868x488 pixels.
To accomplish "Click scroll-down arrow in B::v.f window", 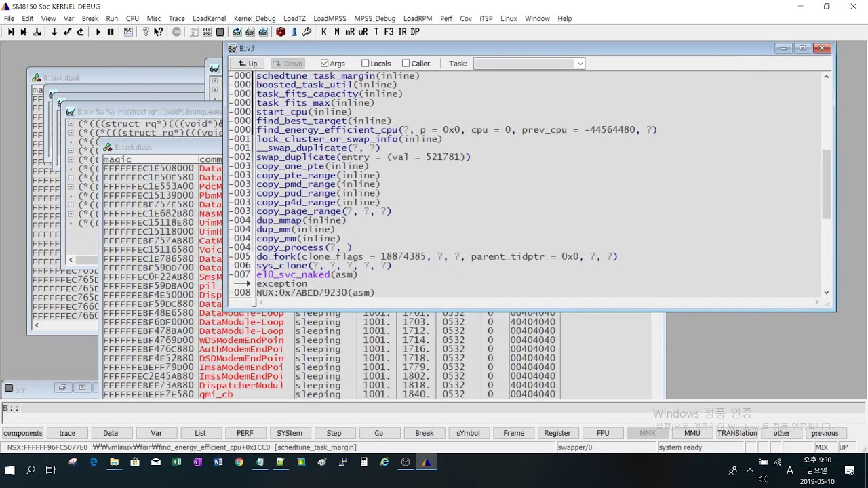I will 826,293.
